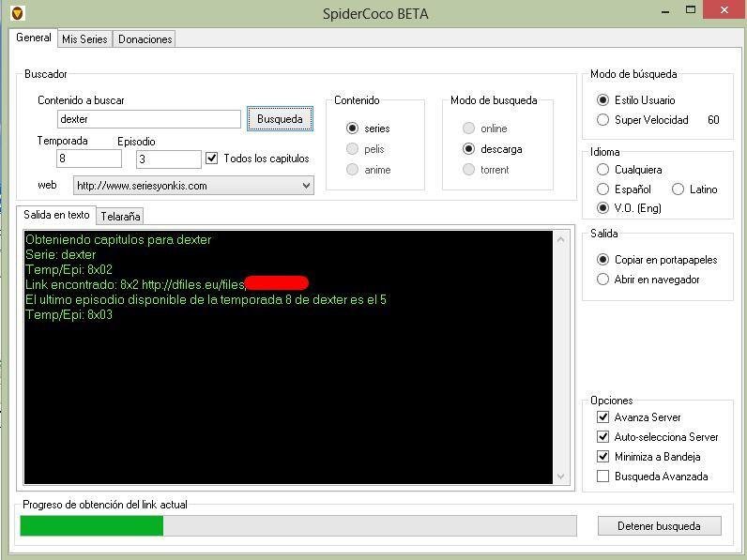This screenshot has width=747, height=560.
Task: Click the Episodio input field
Action: pos(169,159)
